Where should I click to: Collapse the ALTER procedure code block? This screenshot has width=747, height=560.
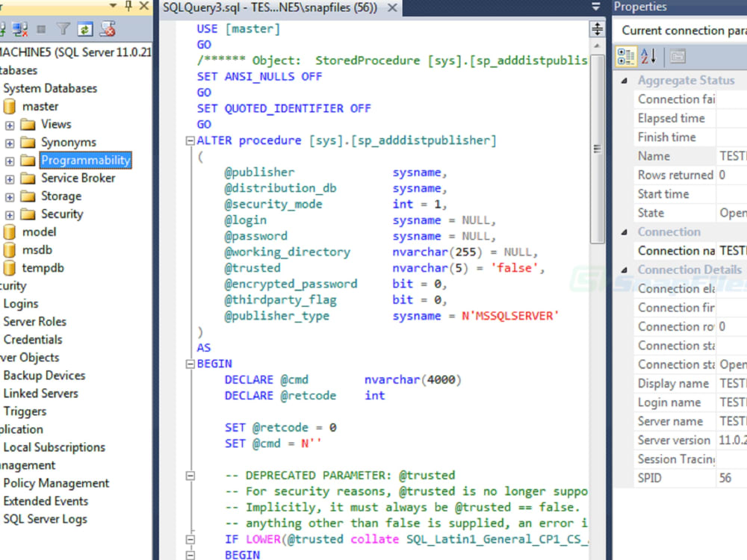pos(190,141)
